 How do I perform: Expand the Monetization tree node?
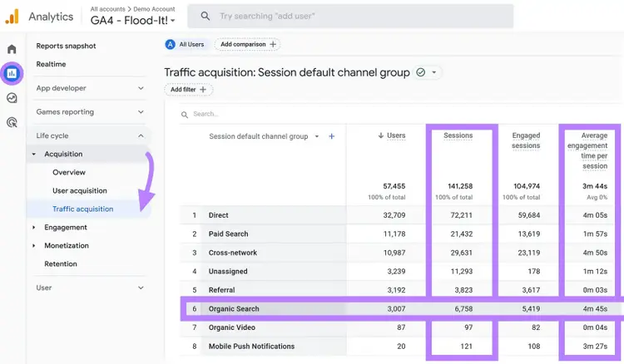coord(34,246)
